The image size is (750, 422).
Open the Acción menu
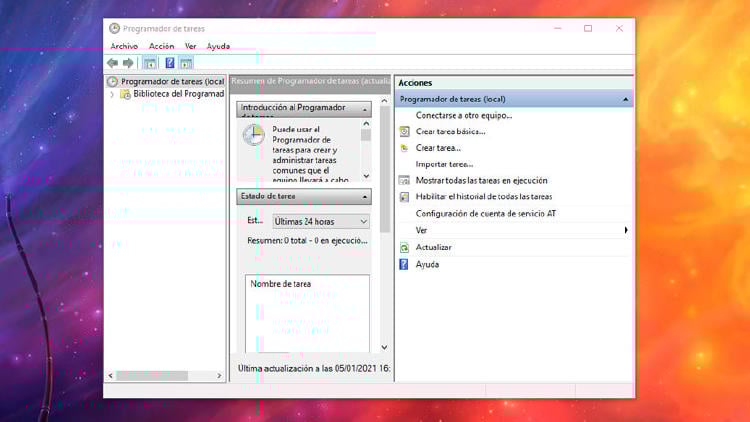(x=161, y=46)
